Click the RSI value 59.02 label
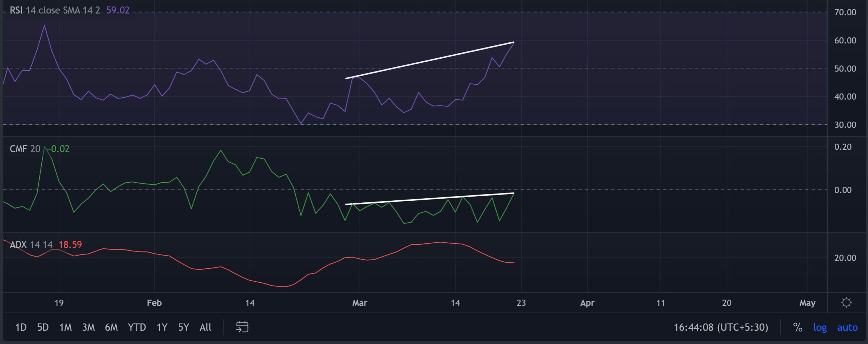This screenshot has height=344, width=868. [118, 10]
